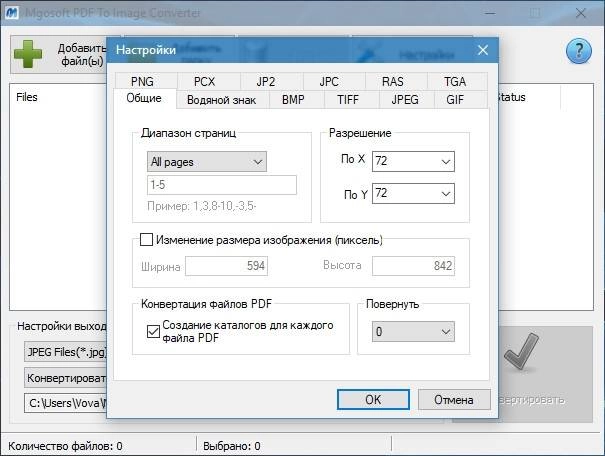The image size is (605, 456).
Task: Click the gray checkmark convert icon
Action: [x=521, y=352]
